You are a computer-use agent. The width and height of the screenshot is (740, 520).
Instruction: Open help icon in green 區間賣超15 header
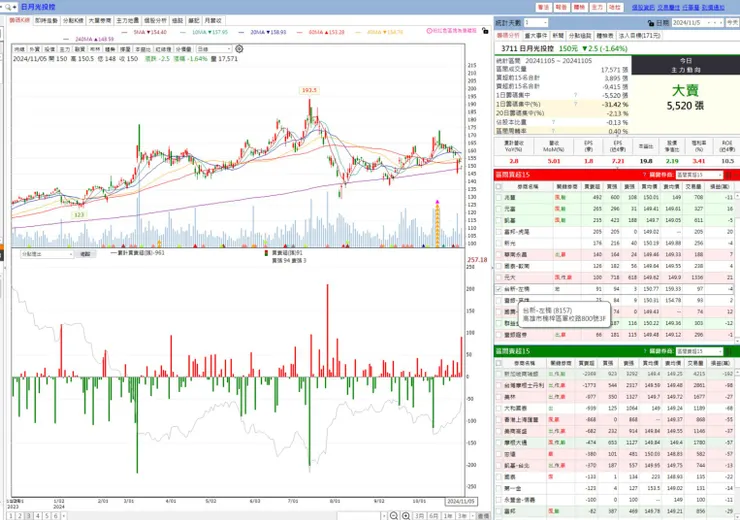(x=644, y=351)
